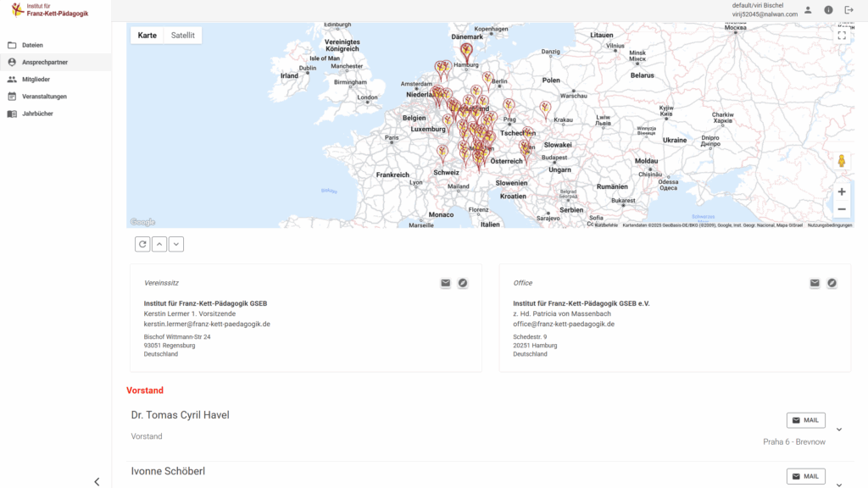Zoom out on the map
This screenshot has height=488, width=868.
(x=842, y=209)
